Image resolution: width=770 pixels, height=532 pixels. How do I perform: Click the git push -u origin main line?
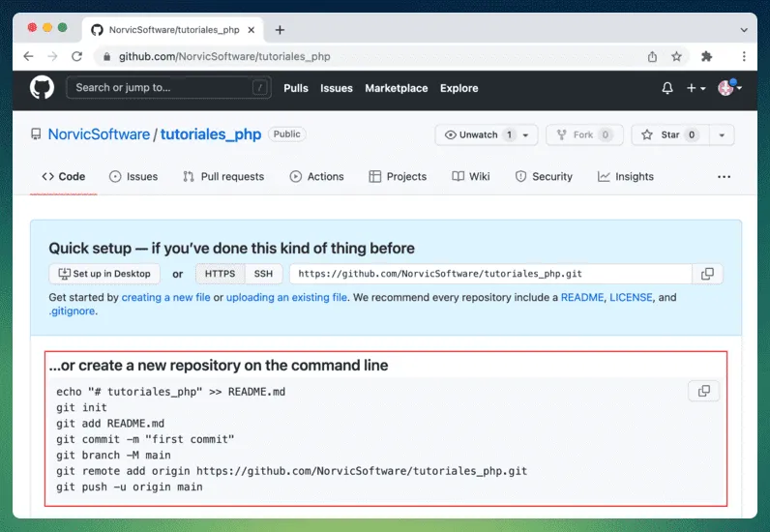click(x=130, y=487)
